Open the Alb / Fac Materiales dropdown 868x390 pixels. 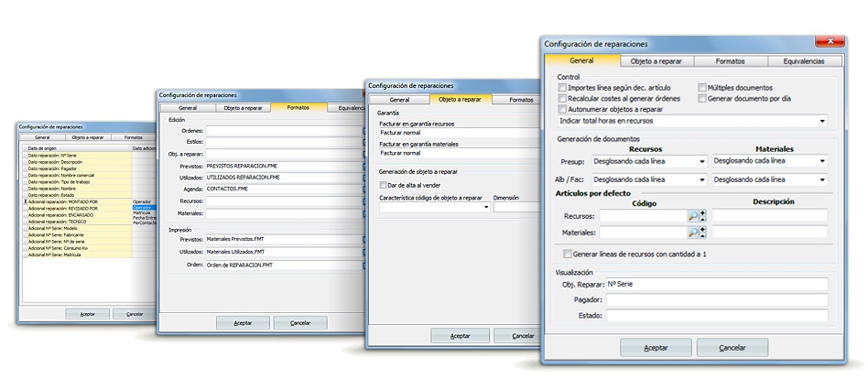(821, 179)
